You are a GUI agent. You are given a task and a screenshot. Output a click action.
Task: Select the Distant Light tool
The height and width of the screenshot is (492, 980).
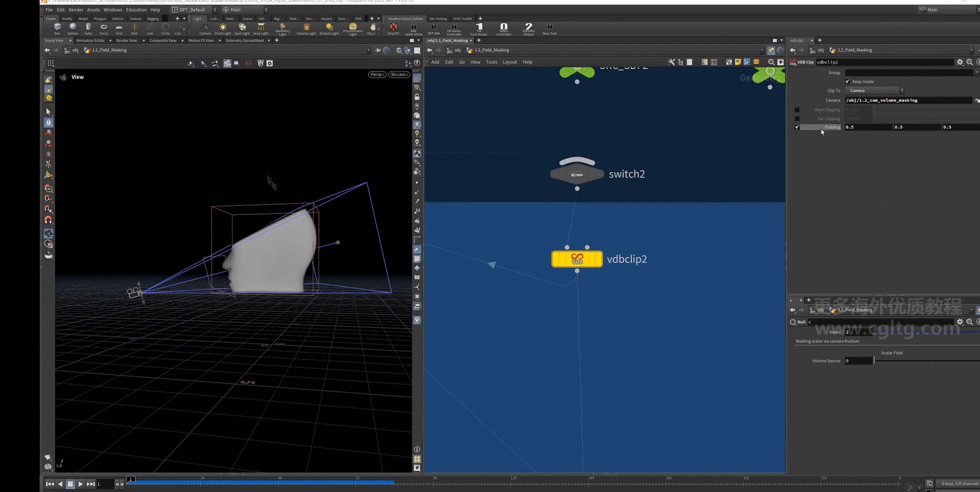tap(329, 29)
